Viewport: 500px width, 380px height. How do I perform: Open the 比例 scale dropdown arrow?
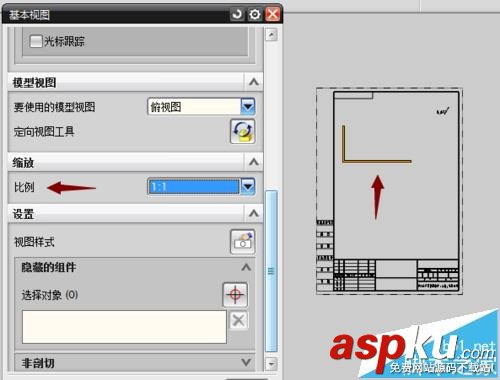pos(248,186)
